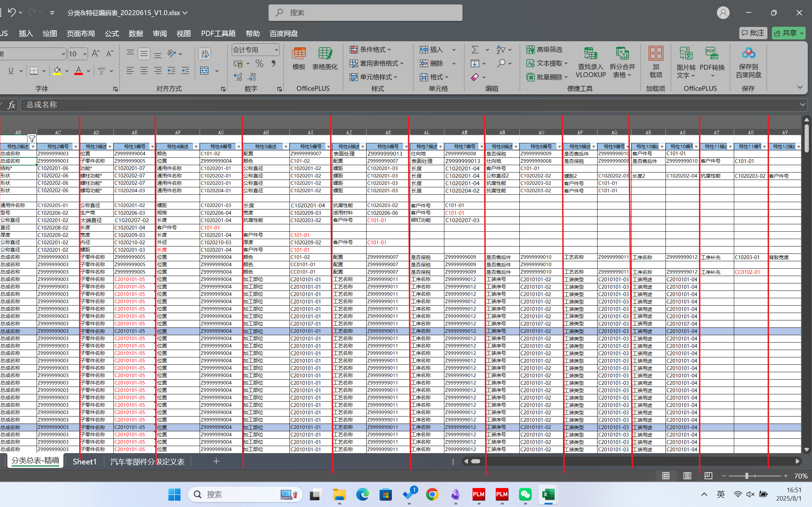812x507 pixels.
Task: Collapse the ribbon with the chevron
Action: tap(800, 87)
